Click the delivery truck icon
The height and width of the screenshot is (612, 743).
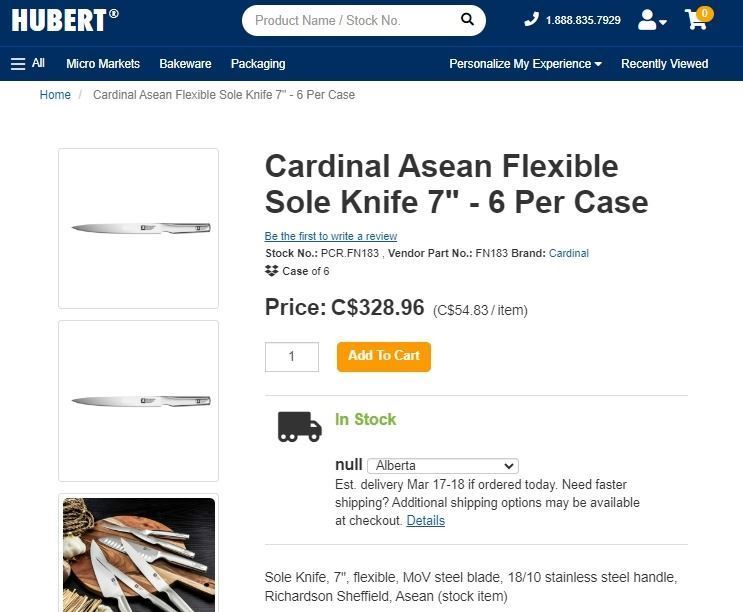pyautogui.click(x=299, y=427)
